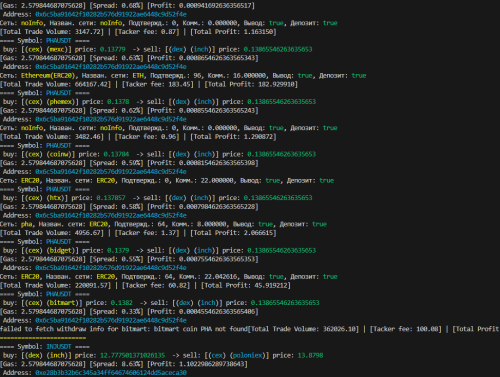The height and width of the screenshot is (377, 500).
Task: Click the INJUSDT symbol name
Action: [59, 347]
